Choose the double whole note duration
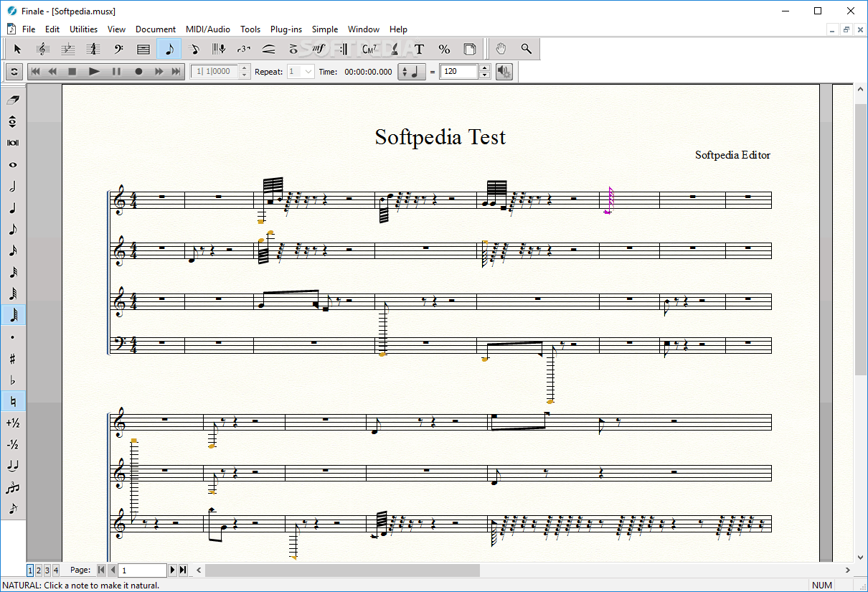Image resolution: width=868 pixels, height=592 pixels. (13, 143)
